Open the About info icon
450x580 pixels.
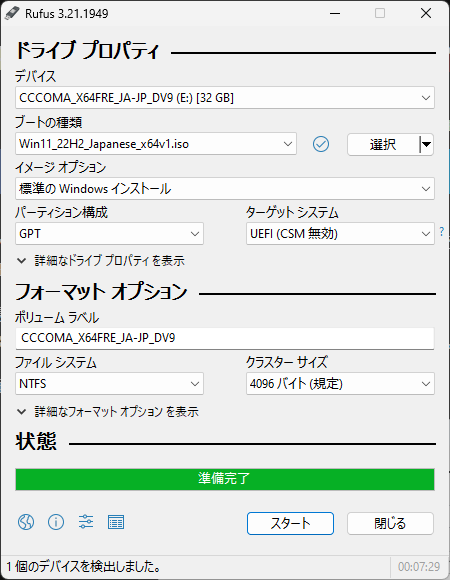[56, 522]
